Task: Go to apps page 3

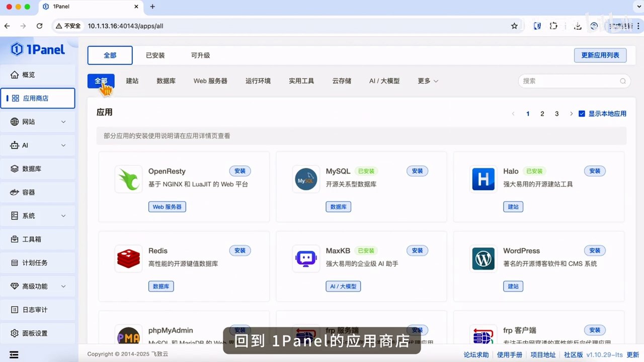Action: (556, 114)
